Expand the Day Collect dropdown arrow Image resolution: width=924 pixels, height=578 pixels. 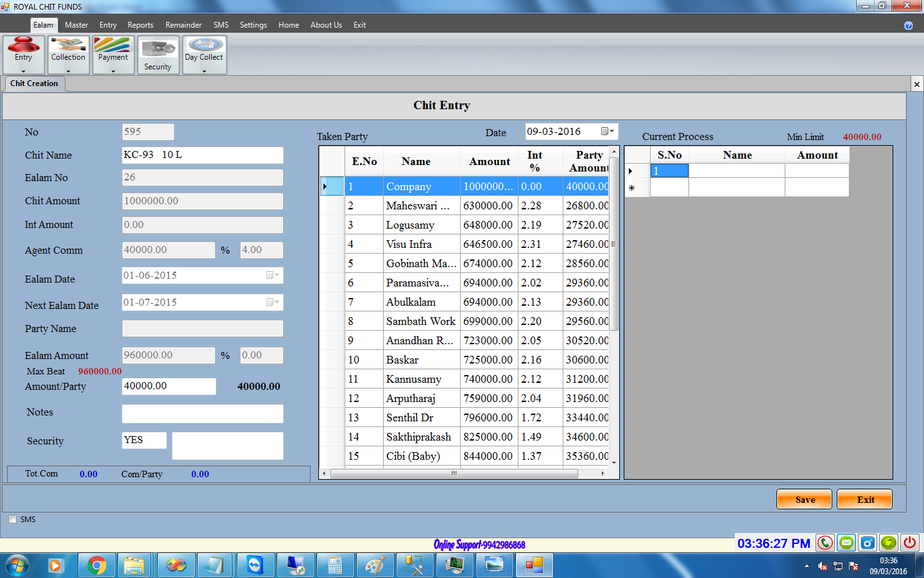pyautogui.click(x=204, y=71)
